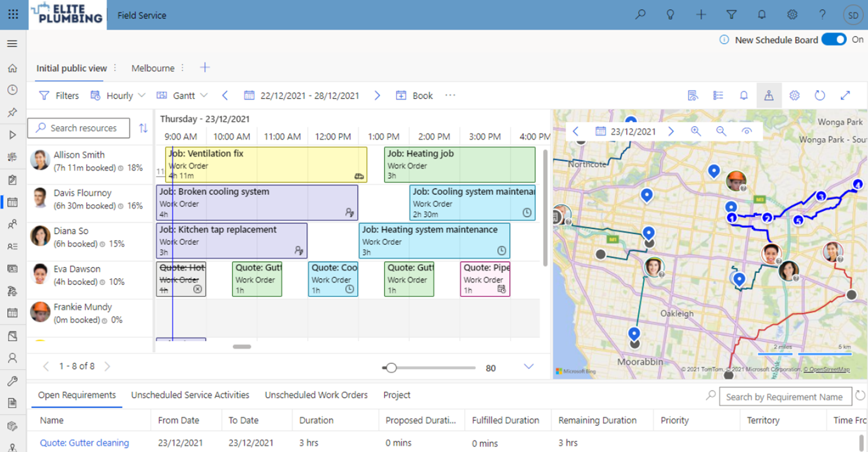Viewport: 868px width, 452px height.
Task: Open the legend list icon in board toolbar
Action: click(718, 95)
